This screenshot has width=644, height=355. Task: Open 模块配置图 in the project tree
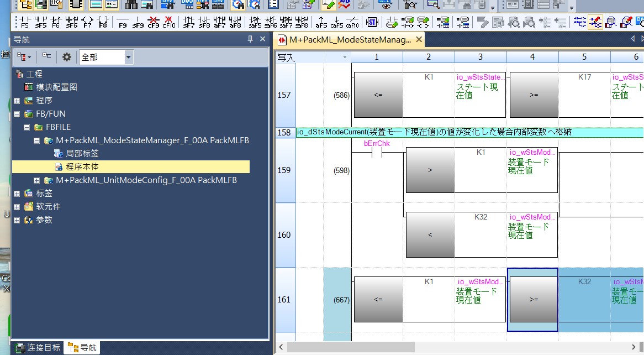(x=56, y=87)
